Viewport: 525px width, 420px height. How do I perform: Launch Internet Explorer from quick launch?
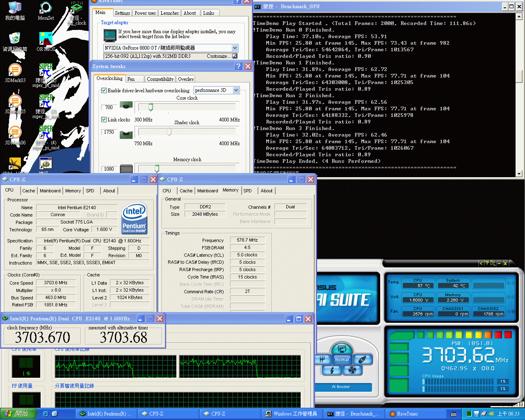[45, 414]
